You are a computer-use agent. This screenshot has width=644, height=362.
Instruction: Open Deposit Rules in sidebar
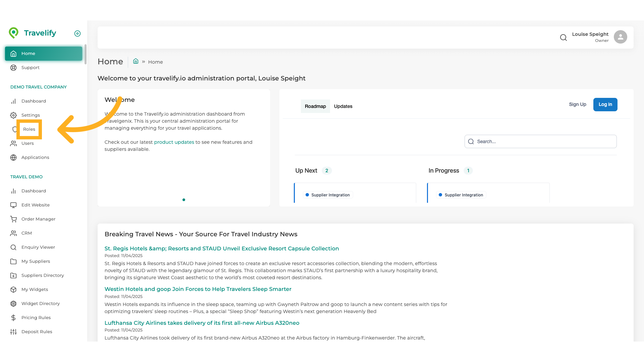click(x=37, y=331)
